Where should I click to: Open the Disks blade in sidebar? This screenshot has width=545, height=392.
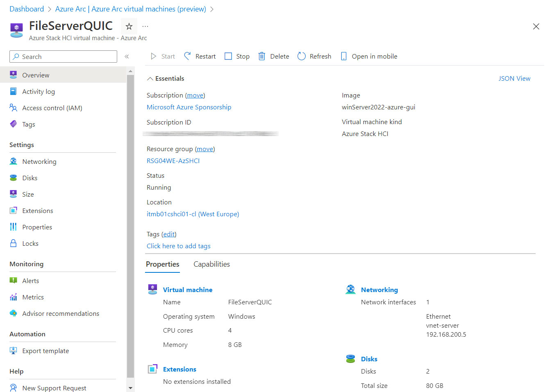click(x=29, y=177)
